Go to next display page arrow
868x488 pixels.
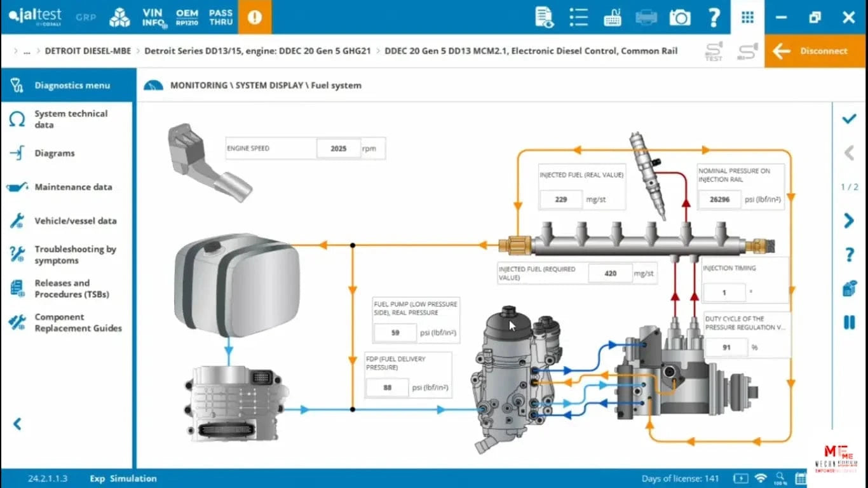849,220
